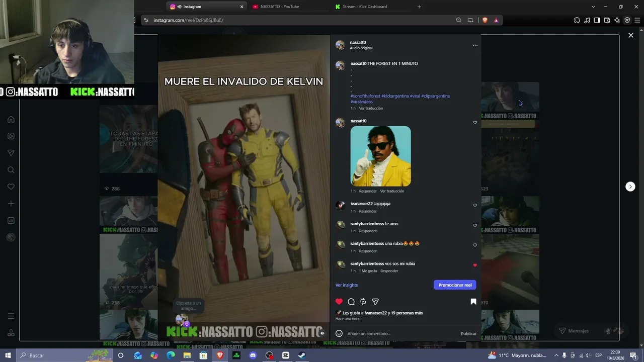Viewport: 644px width, 362px height.
Task: Close the reel viewer with the X
Action: pos(631,35)
